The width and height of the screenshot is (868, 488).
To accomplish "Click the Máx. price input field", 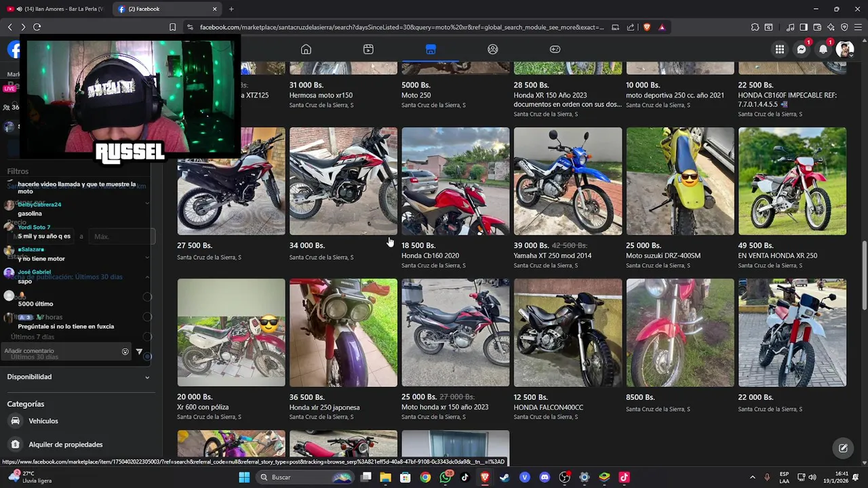I will (x=121, y=237).
